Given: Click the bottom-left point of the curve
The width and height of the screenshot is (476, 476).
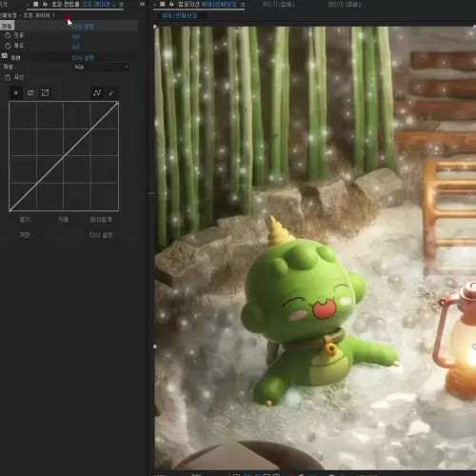Looking at the screenshot, I should point(10,210).
